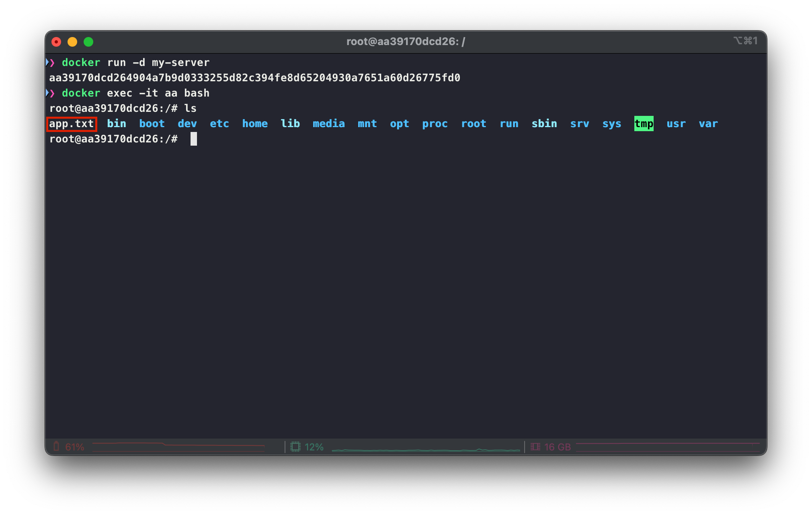Click the CPU chip icon in status bar
The height and width of the screenshot is (515, 812).
click(x=295, y=447)
